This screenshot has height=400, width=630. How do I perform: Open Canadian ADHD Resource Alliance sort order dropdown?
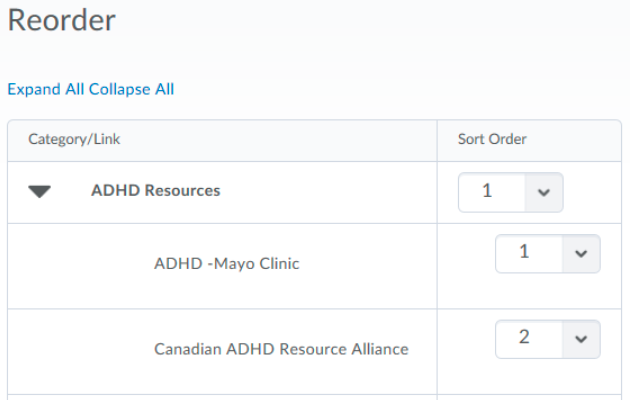point(547,339)
